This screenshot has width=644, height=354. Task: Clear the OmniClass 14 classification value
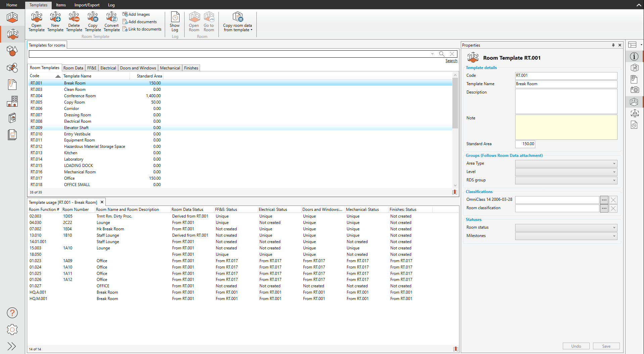coord(613,200)
